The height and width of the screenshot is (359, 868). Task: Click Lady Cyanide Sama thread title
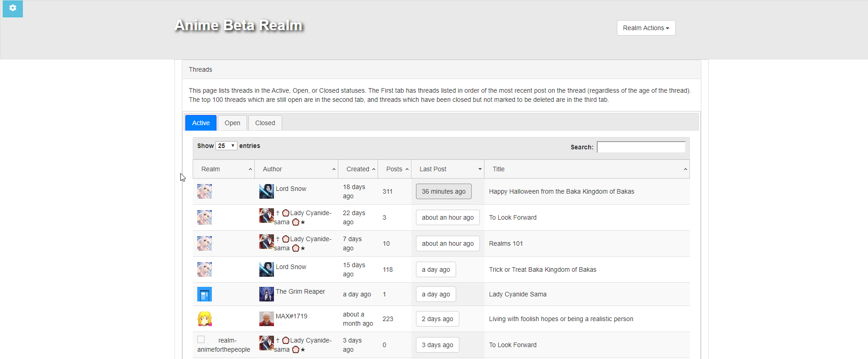click(x=518, y=294)
